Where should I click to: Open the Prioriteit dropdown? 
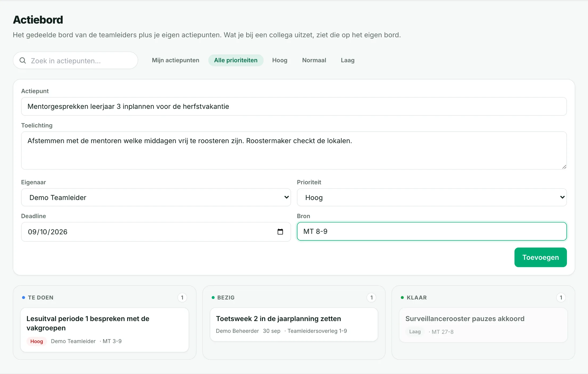click(432, 197)
